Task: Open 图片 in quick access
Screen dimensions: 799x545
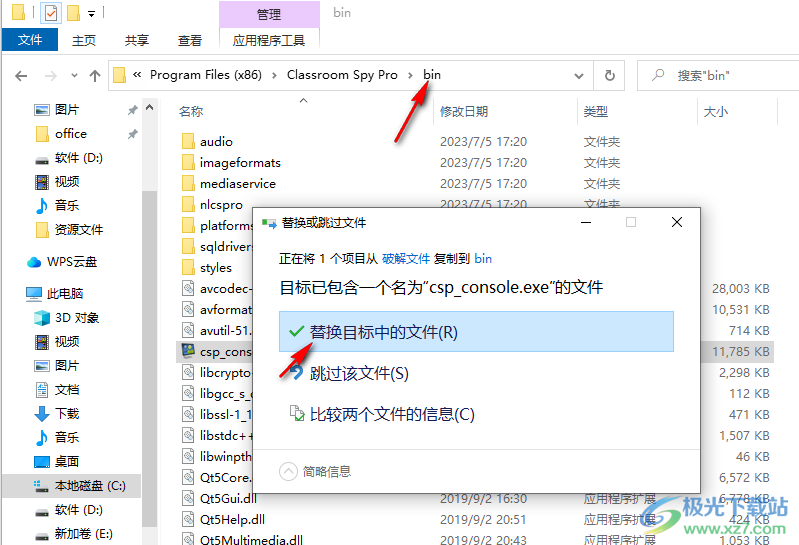Action: click(67, 110)
